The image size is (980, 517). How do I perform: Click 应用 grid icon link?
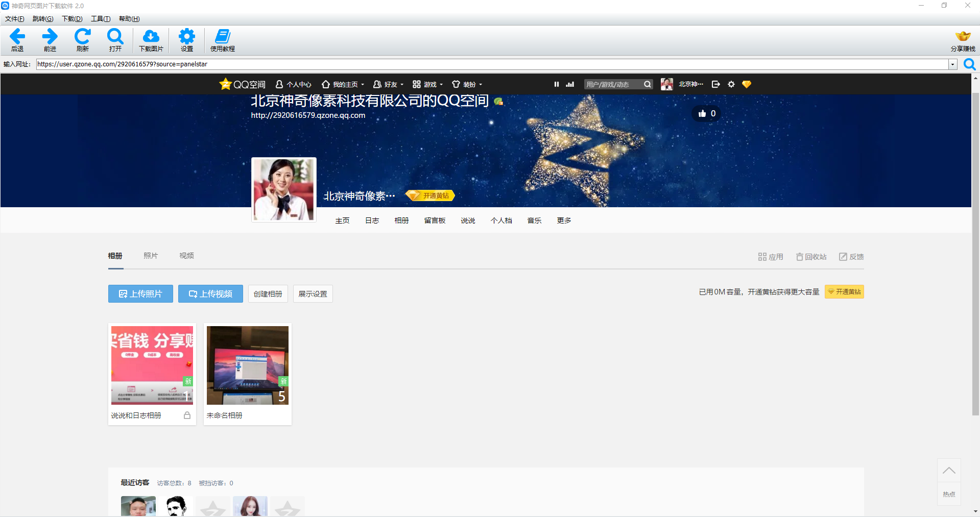click(x=771, y=257)
